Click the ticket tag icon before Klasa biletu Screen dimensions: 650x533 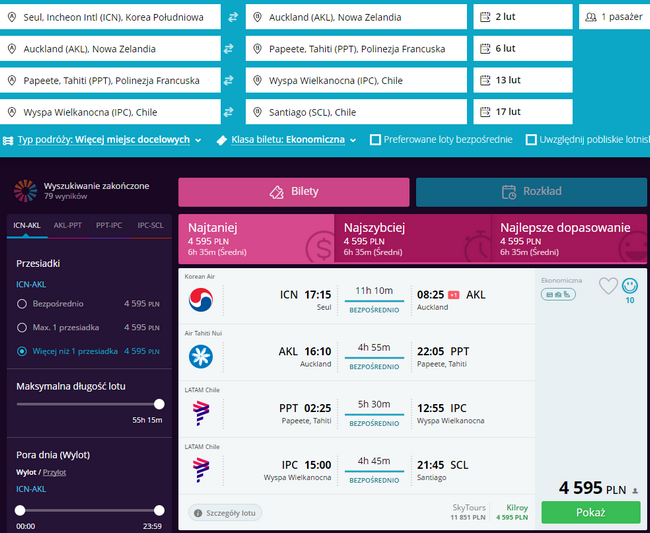[222, 141]
